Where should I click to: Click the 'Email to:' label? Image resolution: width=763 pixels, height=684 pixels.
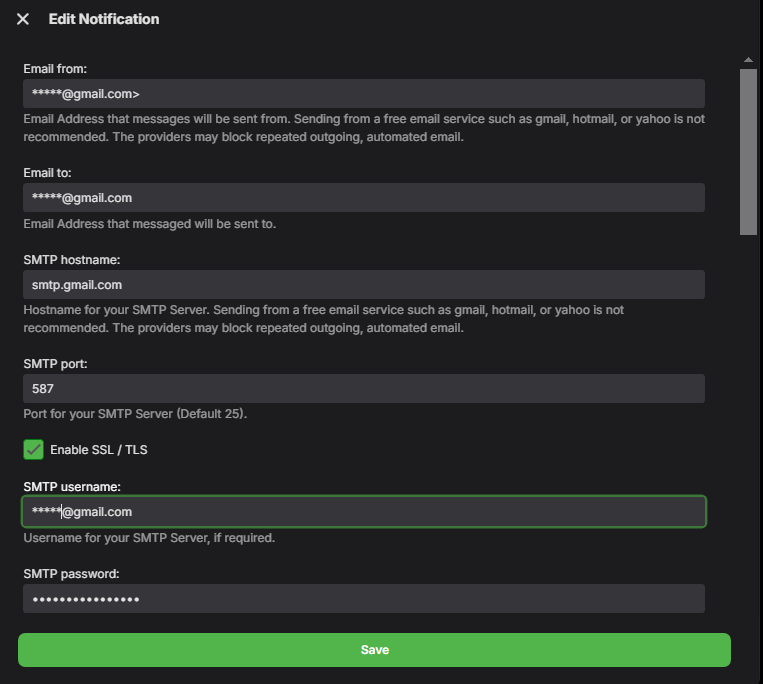point(48,172)
